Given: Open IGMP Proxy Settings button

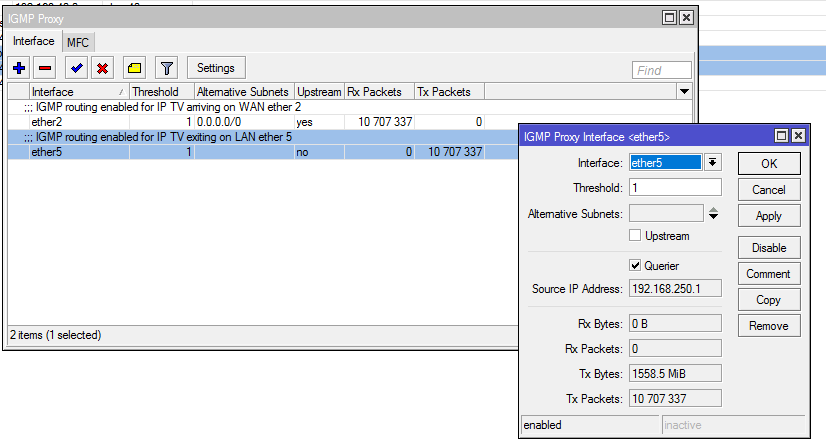Looking at the screenshot, I should pyautogui.click(x=215, y=68).
